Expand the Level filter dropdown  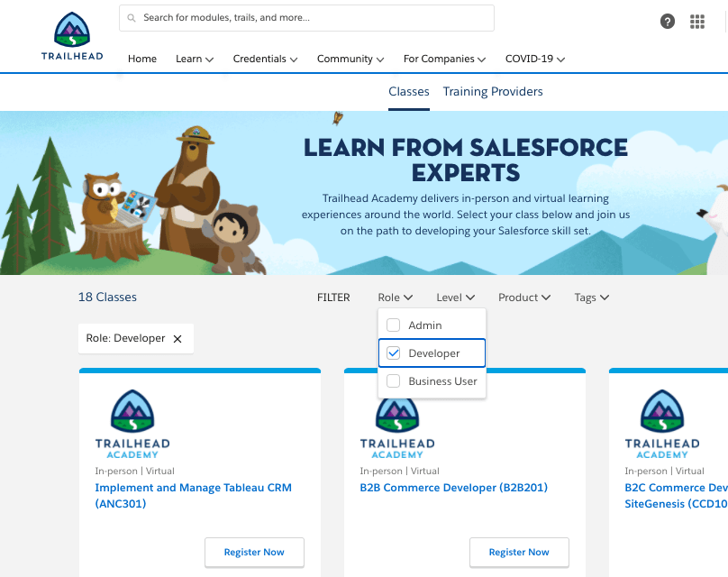[456, 298]
